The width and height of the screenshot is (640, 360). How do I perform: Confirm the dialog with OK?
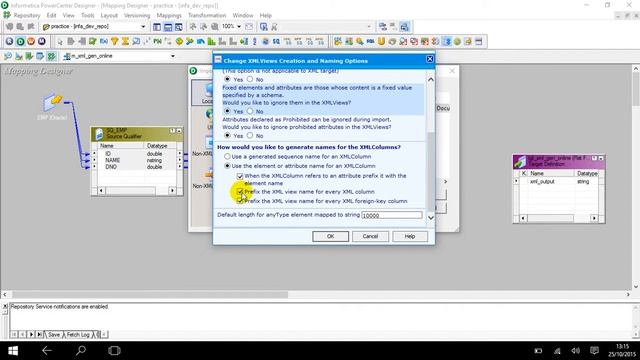(x=330, y=236)
